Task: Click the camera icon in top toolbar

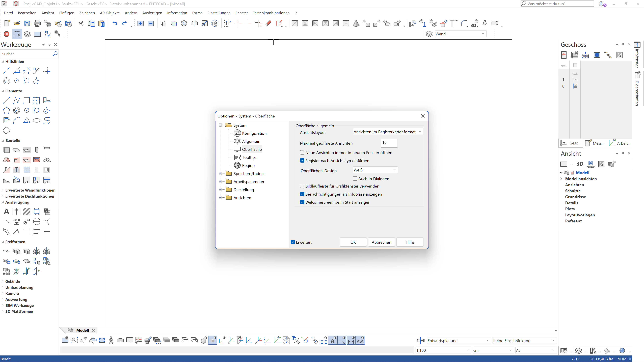Action: point(495,23)
